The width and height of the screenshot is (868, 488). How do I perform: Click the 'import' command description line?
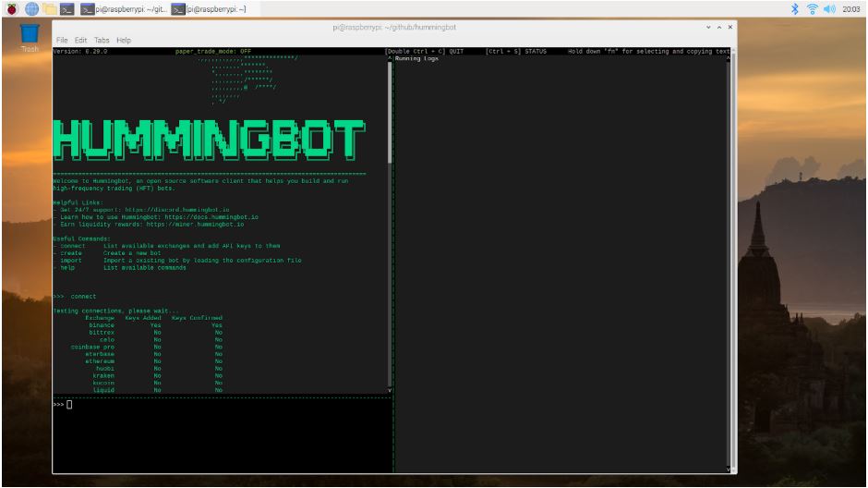tap(177, 261)
